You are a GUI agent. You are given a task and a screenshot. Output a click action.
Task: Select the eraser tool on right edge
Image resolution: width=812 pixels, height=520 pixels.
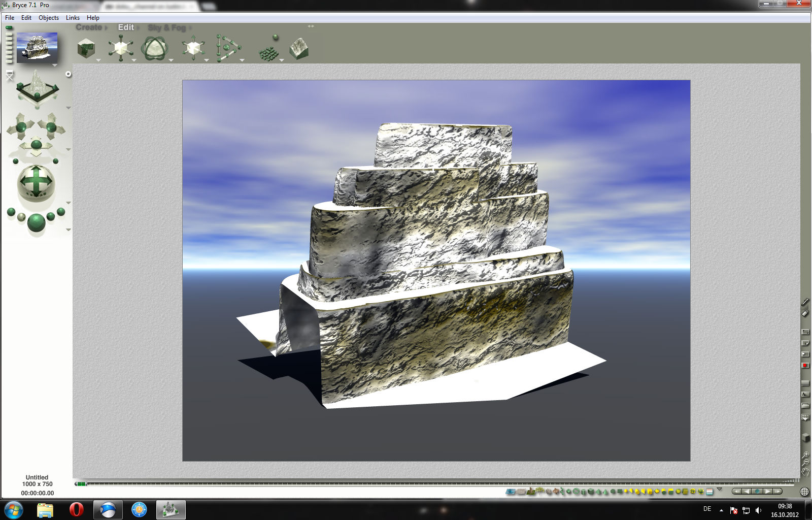(x=805, y=313)
